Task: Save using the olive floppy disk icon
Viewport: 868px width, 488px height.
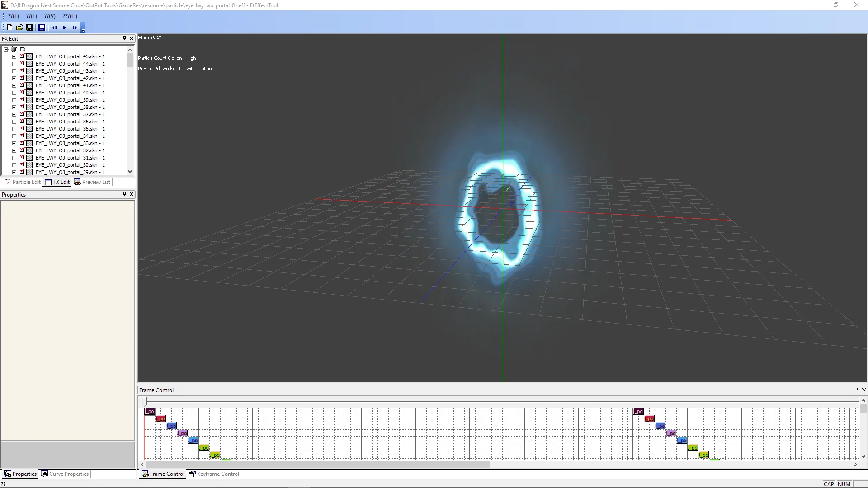Action: pyautogui.click(x=29, y=28)
